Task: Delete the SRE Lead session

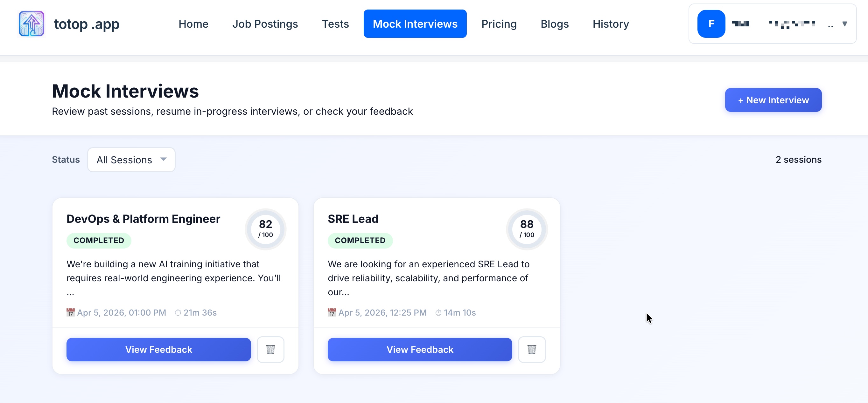Action: 531,349
